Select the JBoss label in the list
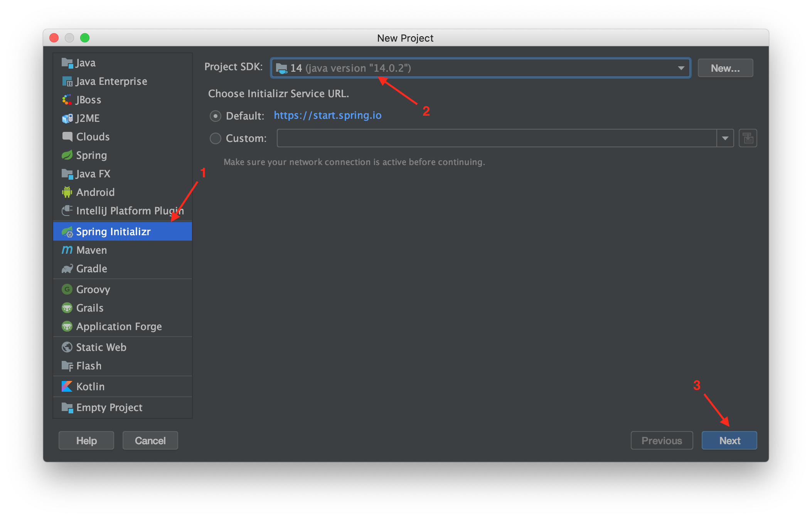812x519 pixels. [88, 100]
